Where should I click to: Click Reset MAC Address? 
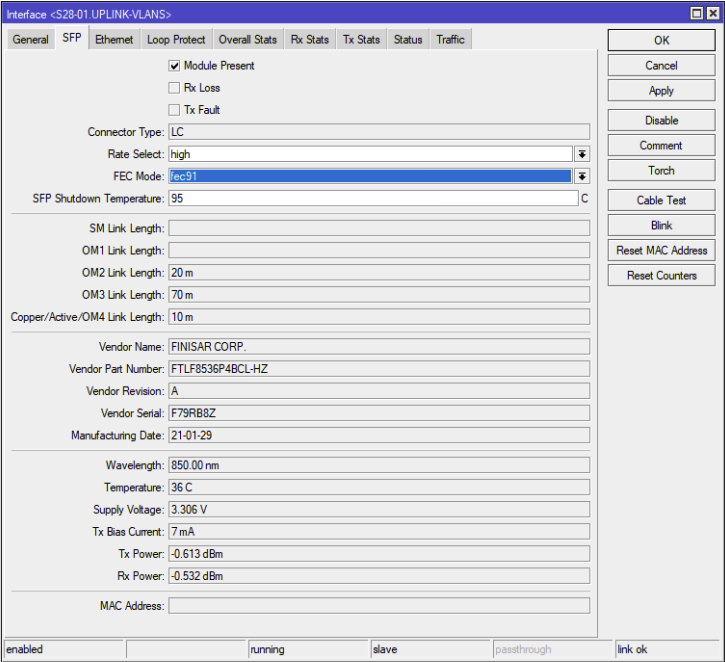[x=662, y=251]
